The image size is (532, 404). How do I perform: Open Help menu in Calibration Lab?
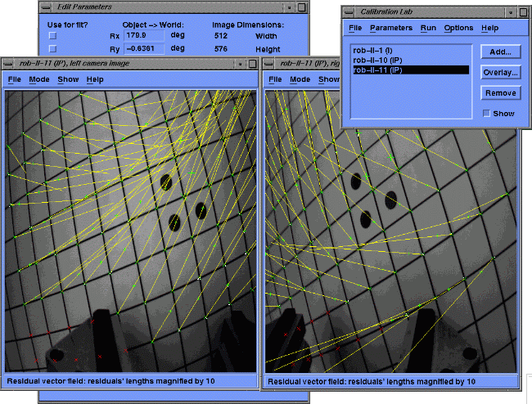[x=489, y=28]
